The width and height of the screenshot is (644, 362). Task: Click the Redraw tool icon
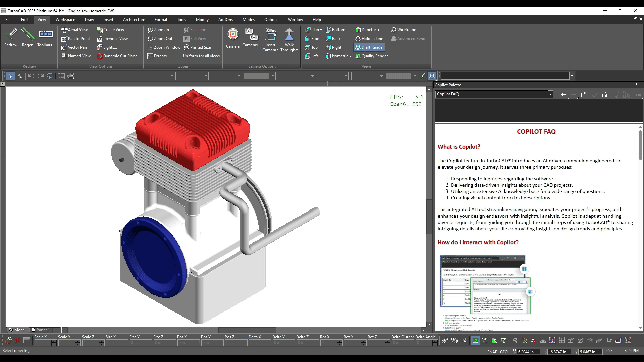click(11, 37)
